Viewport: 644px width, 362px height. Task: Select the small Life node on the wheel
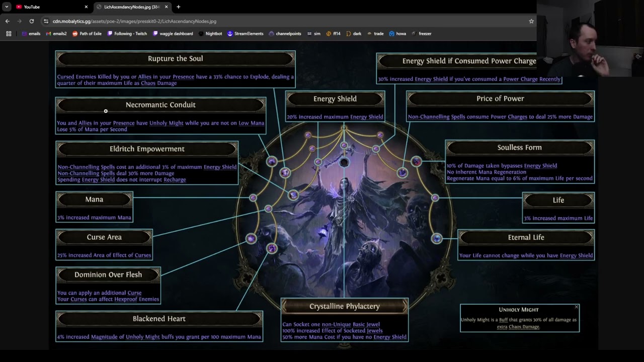coord(435,198)
